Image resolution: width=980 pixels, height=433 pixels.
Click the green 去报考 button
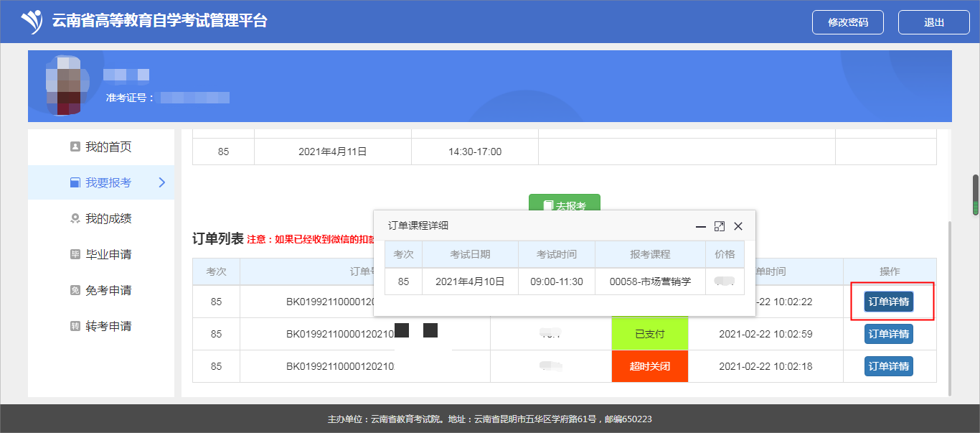[x=564, y=204]
